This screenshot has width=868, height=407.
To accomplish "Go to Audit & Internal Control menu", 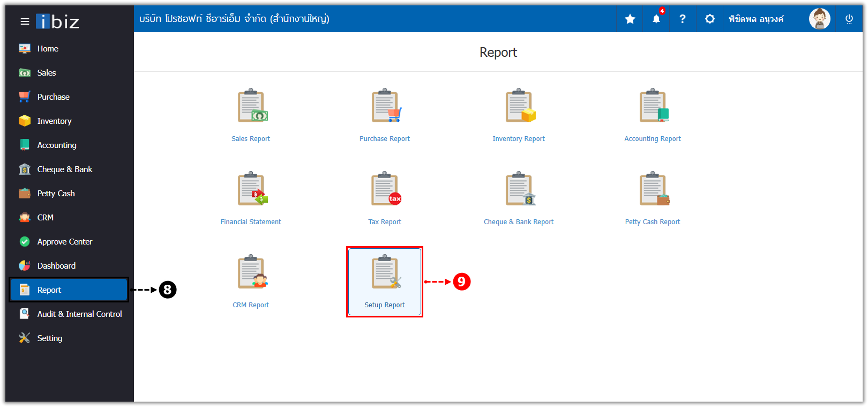I will [x=79, y=314].
